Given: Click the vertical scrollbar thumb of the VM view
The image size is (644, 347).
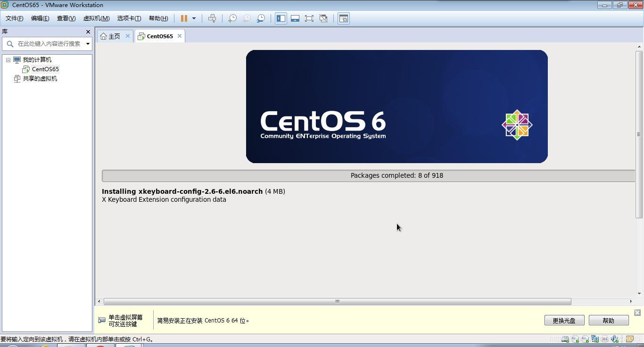Looking at the screenshot, I should 639,134.
